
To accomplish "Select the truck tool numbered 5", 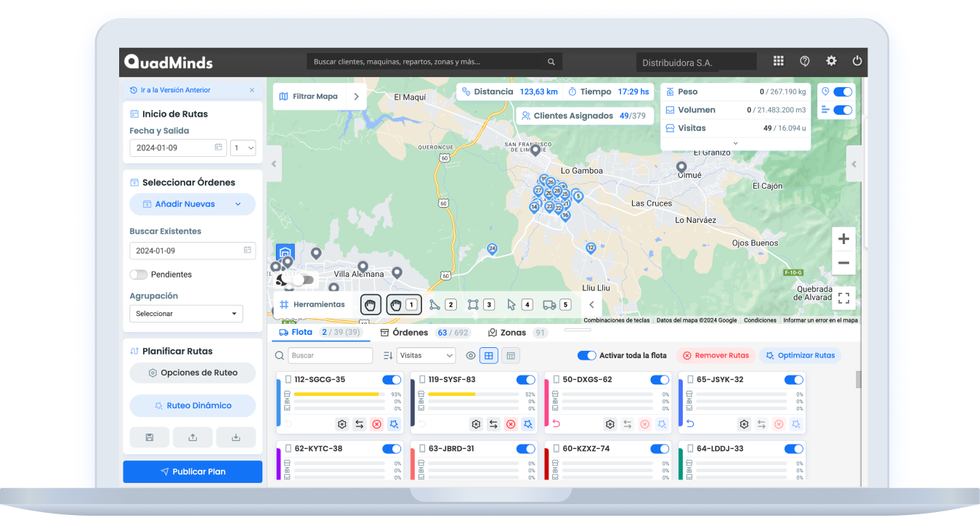I will pos(556,305).
